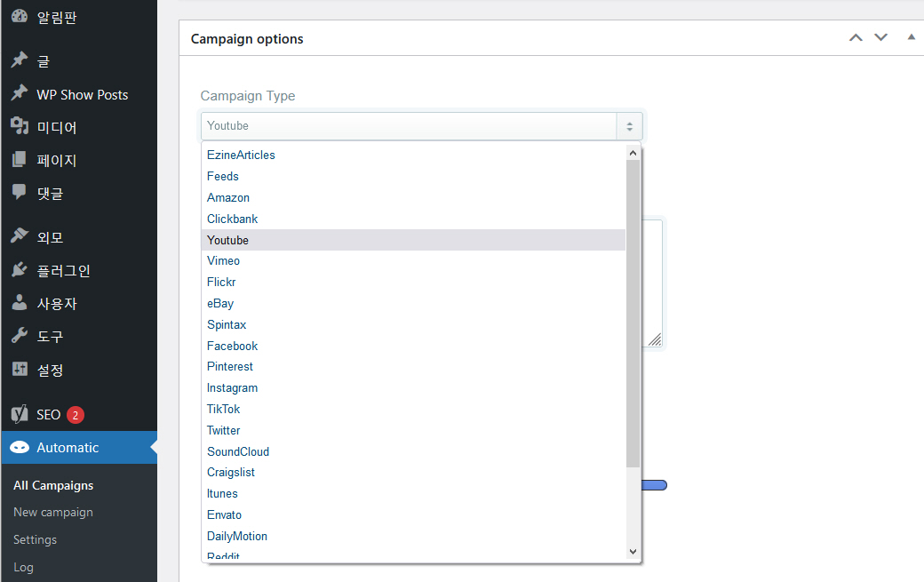Pick TikTok in the dropdown
924x582 pixels.
coord(413,409)
